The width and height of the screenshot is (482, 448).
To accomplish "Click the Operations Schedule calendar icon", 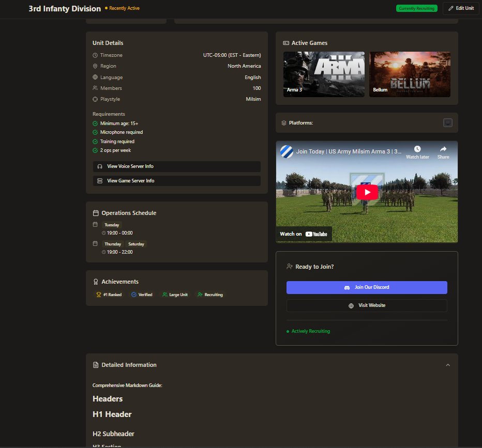I will 96,213.
